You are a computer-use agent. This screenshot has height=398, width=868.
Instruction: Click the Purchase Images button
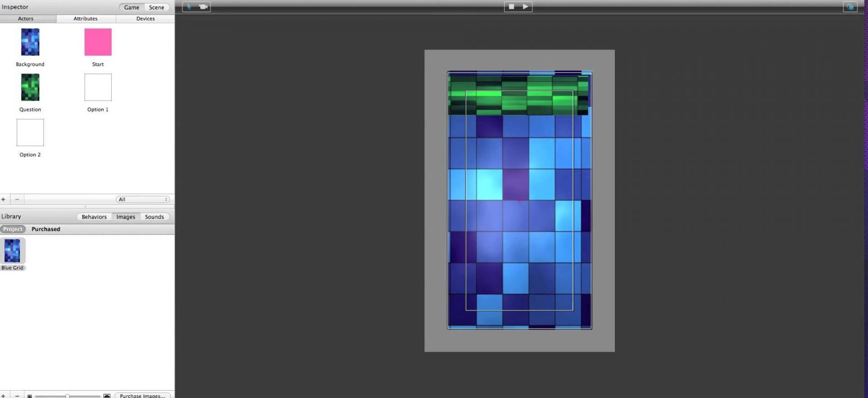[x=142, y=396]
